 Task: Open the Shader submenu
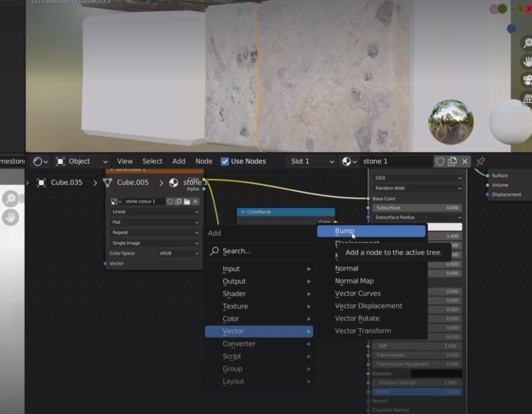tap(259, 294)
